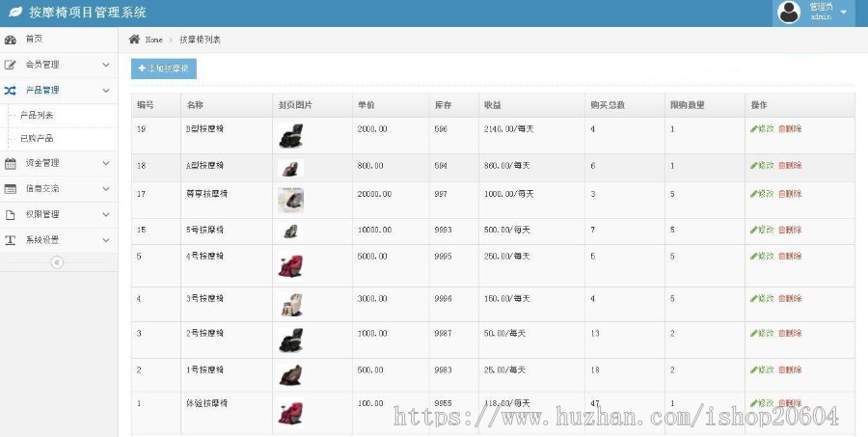Image resolution: width=868 pixels, height=437 pixels.
Task: Delete the 3号按摩椅 row
Action: point(790,298)
